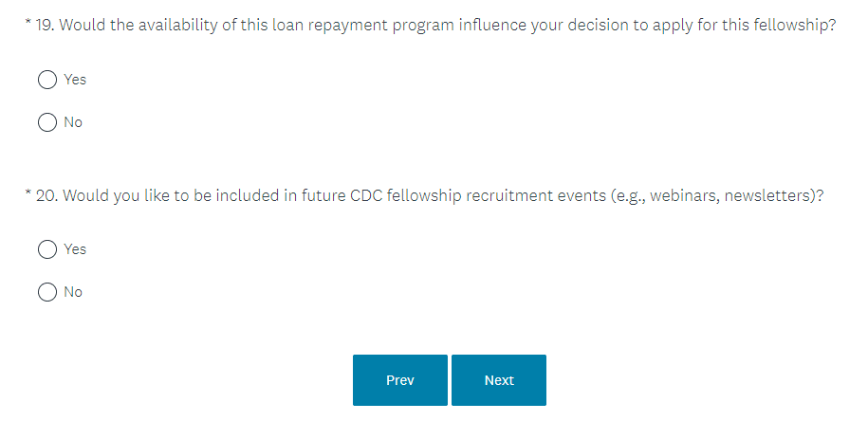
Task: Click the required asterisk beside question 20
Action: pos(29,194)
